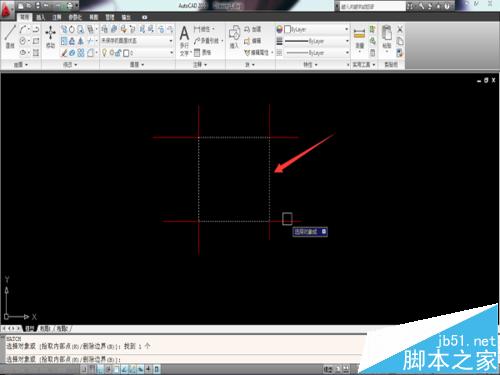This screenshot has height=375, width=500.
Task: Click the Create block (创建) button
Action: click(x=252, y=29)
